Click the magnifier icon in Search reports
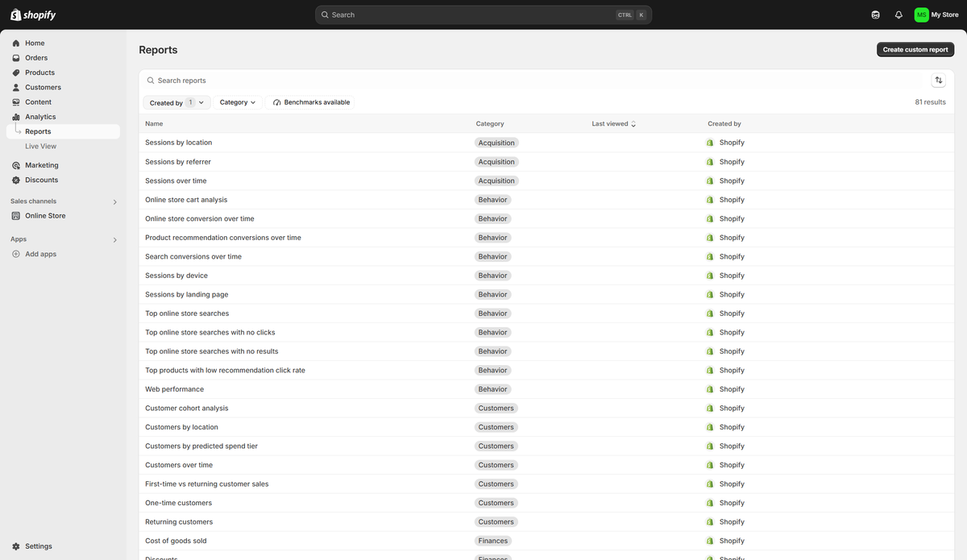The height and width of the screenshot is (560, 967). pyautogui.click(x=151, y=81)
